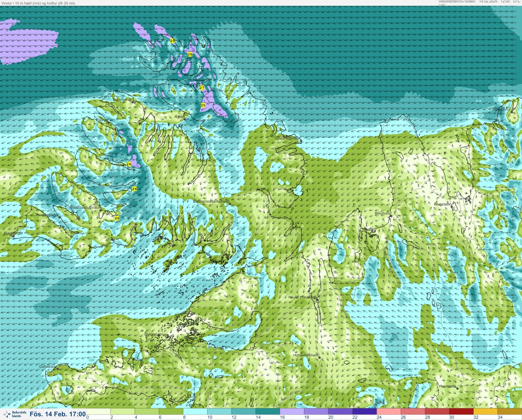Screen dimensions: 522x420
Task: Click the Patreksfjörður station label
Action: pos(48,214)
